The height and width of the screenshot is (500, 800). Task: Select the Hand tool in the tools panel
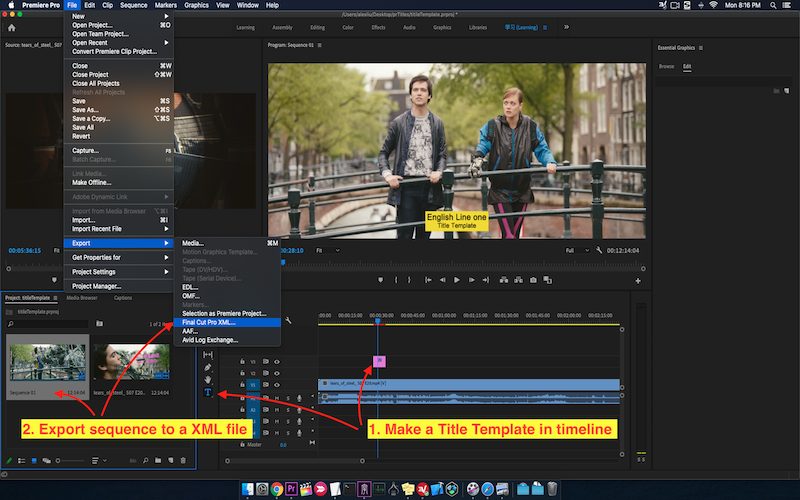coord(208,380)
